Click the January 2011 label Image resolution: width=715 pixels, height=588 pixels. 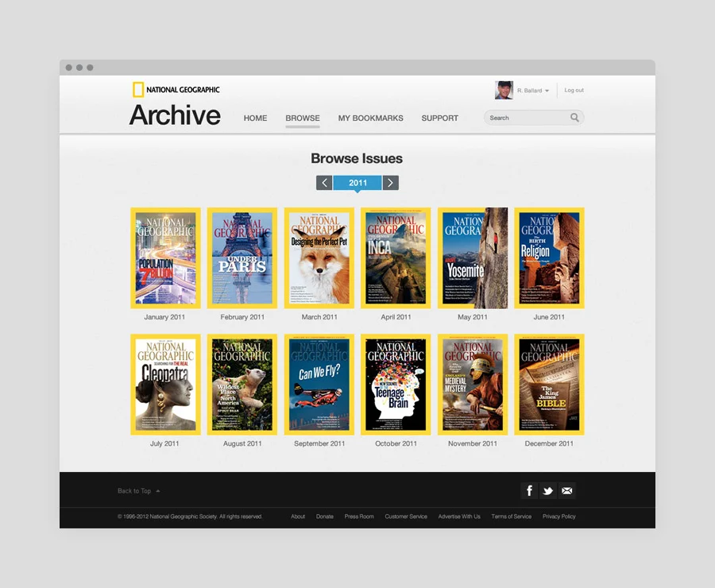pyautogui.click(x=164, y=317)
